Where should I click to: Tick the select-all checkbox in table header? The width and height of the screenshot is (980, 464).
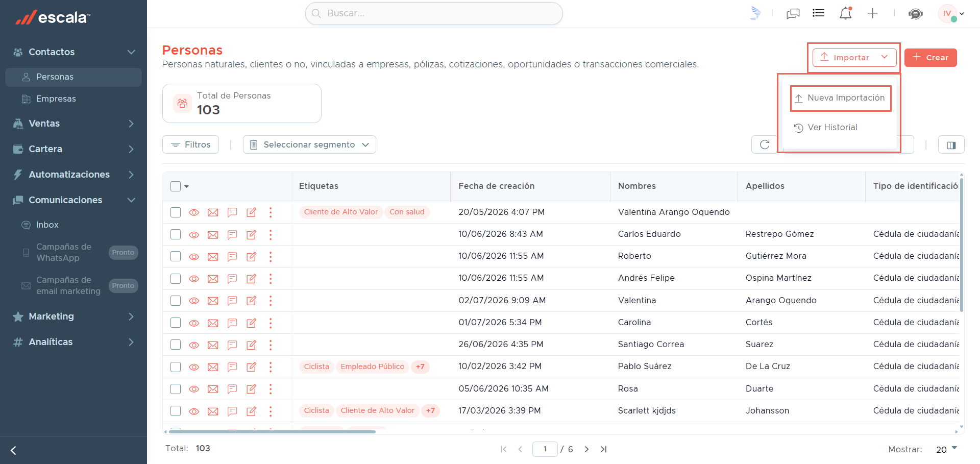176,186
